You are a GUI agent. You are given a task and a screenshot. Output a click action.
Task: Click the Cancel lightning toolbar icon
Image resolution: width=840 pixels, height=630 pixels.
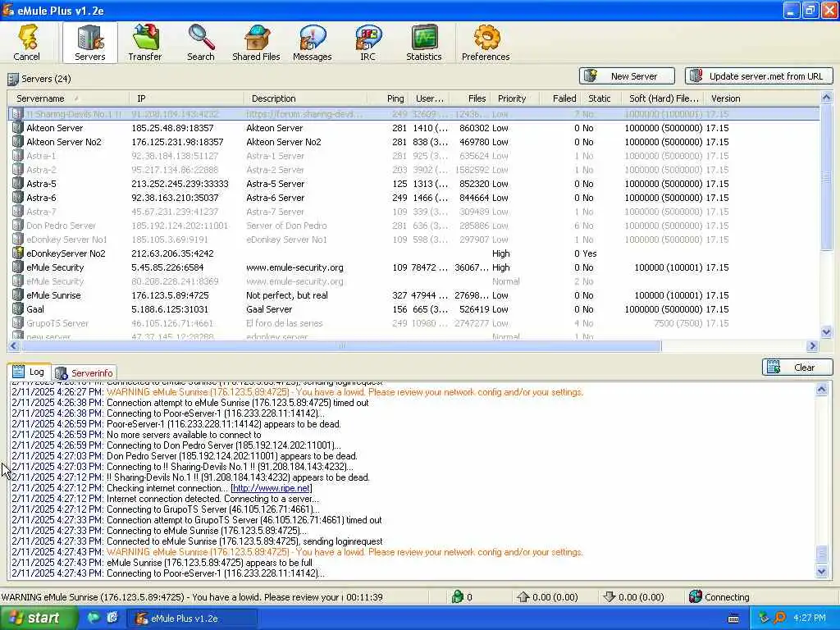[x=27, y=43]
